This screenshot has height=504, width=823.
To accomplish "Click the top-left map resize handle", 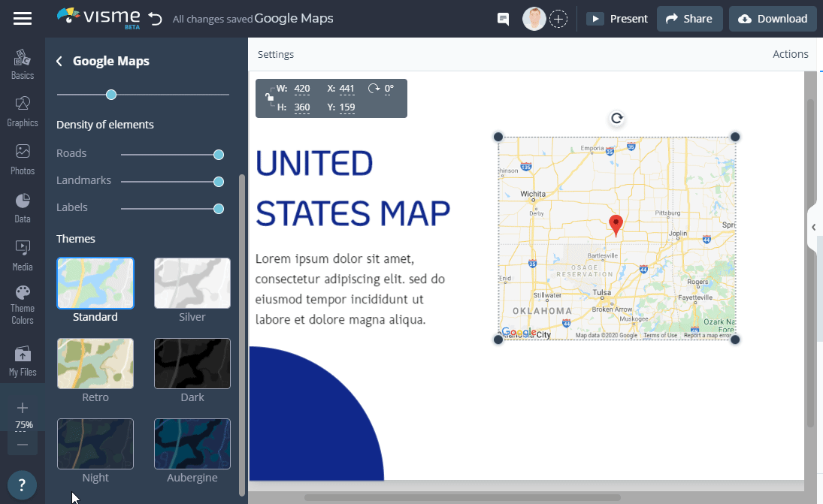I will point(498,137).
